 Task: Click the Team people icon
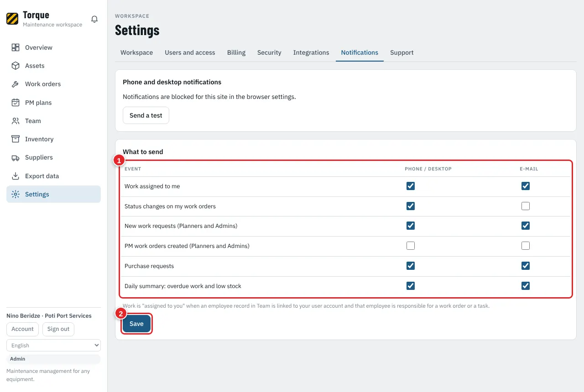click(16, 121)
